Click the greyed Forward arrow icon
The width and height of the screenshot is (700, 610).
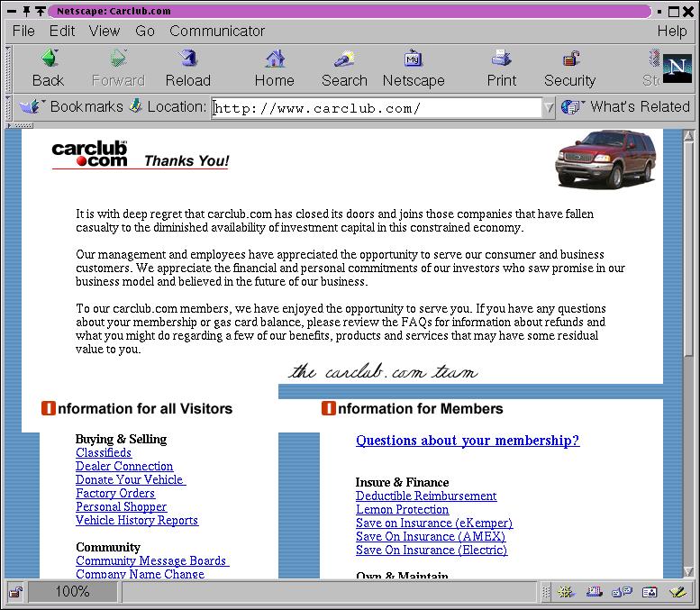(118, 59)
